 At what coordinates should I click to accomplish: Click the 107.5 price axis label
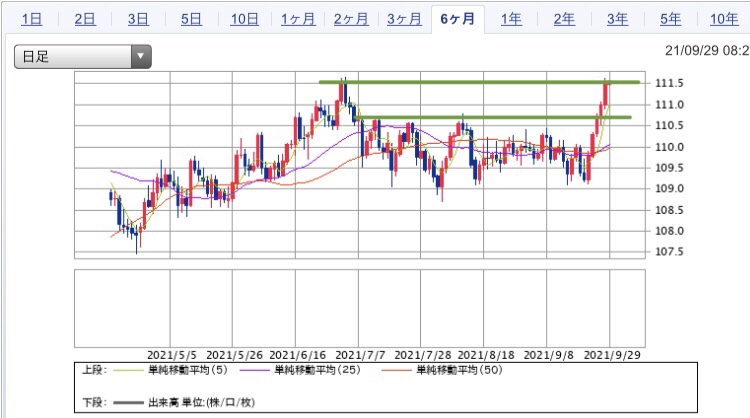[669, 252]
